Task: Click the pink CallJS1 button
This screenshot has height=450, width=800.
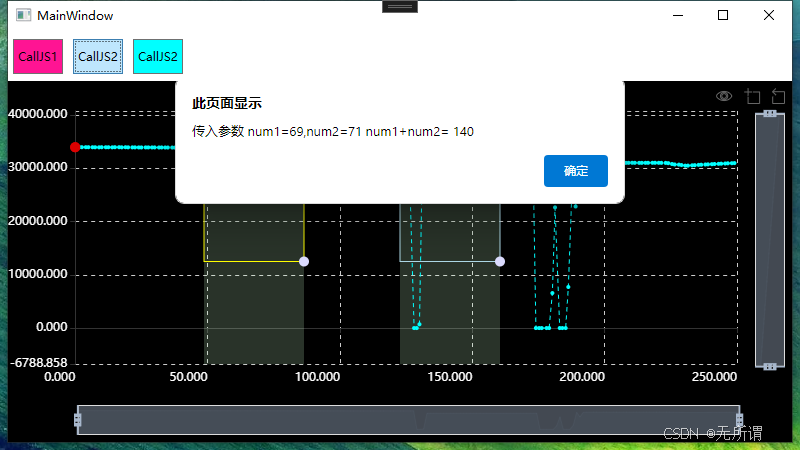Action: click(x=38, y=57)
